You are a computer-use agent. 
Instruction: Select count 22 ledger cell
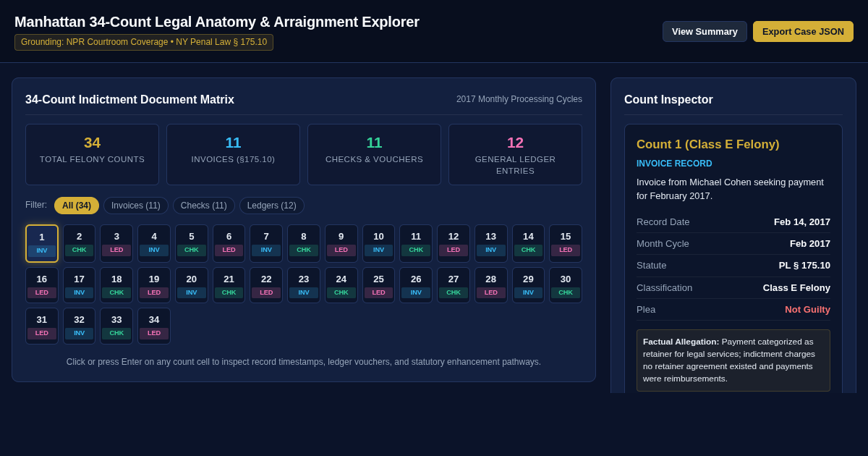pyautogui.click(x=266, y=285)
